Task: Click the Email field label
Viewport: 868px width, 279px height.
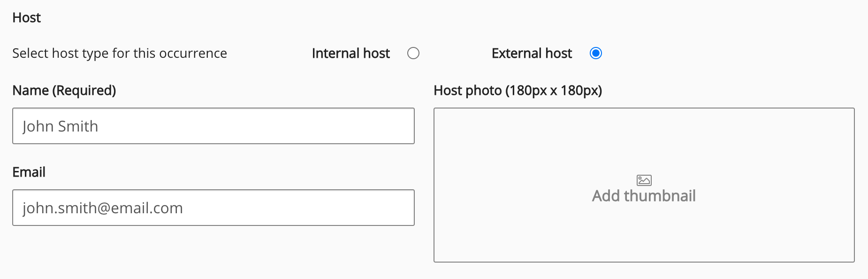Action: coord(29,172)
